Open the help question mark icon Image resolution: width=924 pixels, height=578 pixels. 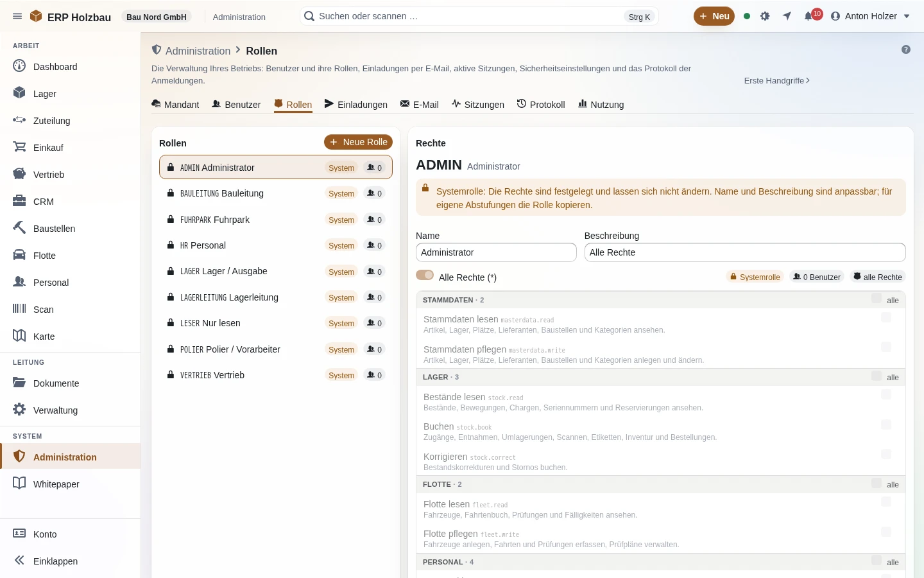click(x=906, y=49)
